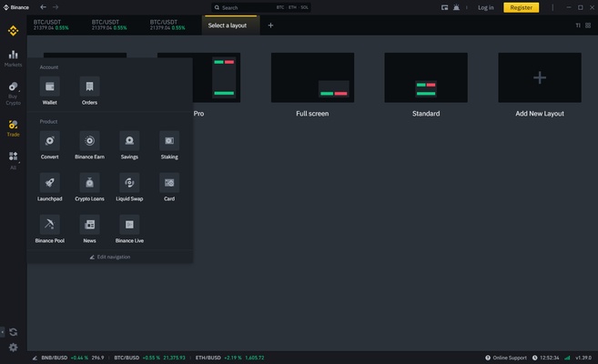Viewport: 598px width, 364px height.
Task: Open the Orders page
Action: [x=89, y=91]
